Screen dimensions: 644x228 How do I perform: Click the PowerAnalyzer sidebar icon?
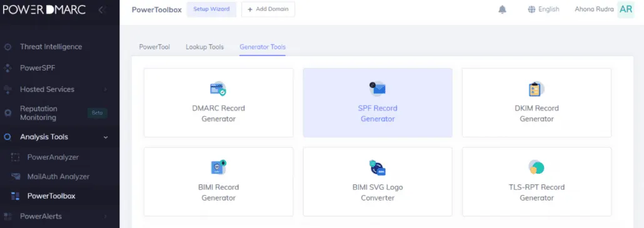coord(15,157)
